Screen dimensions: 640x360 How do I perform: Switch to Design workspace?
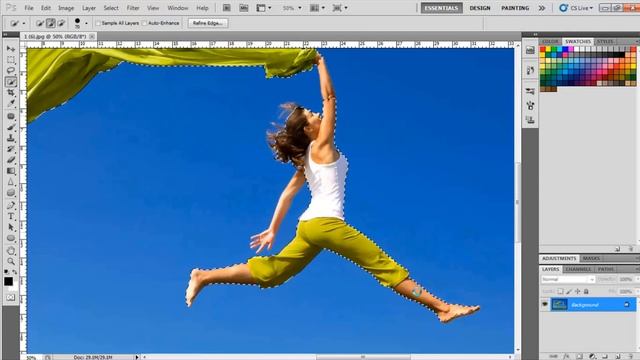tap(480, 8)
